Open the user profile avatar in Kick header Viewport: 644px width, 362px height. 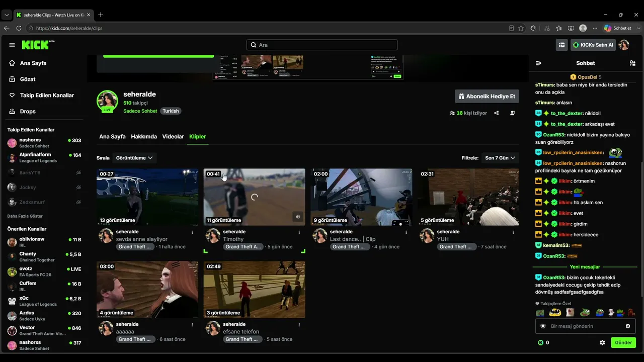click(x=624, y=45)
